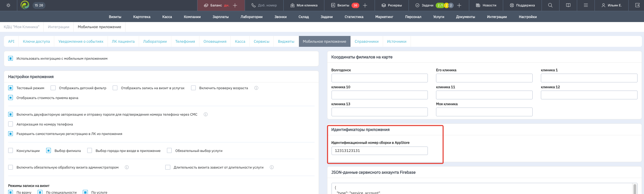This screenshot has height=194, width=644.
Task: Click the phone icon for Доб. номер
Action: (253, 5)
